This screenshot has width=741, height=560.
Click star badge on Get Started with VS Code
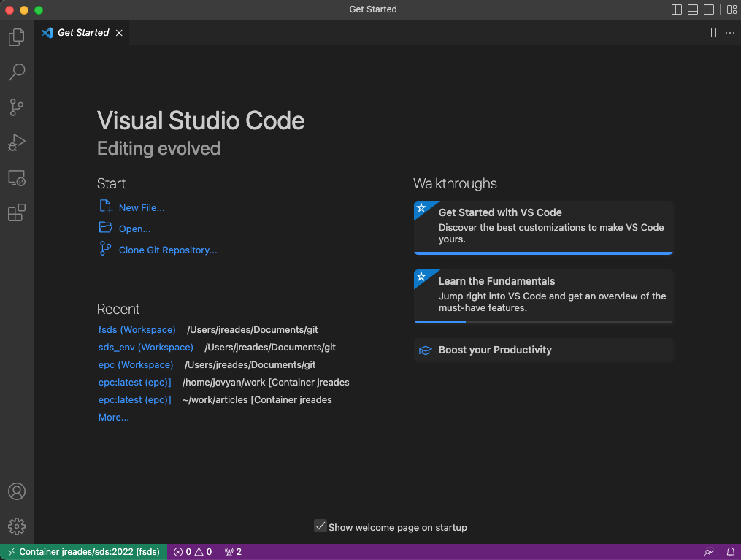pos(421,208)
